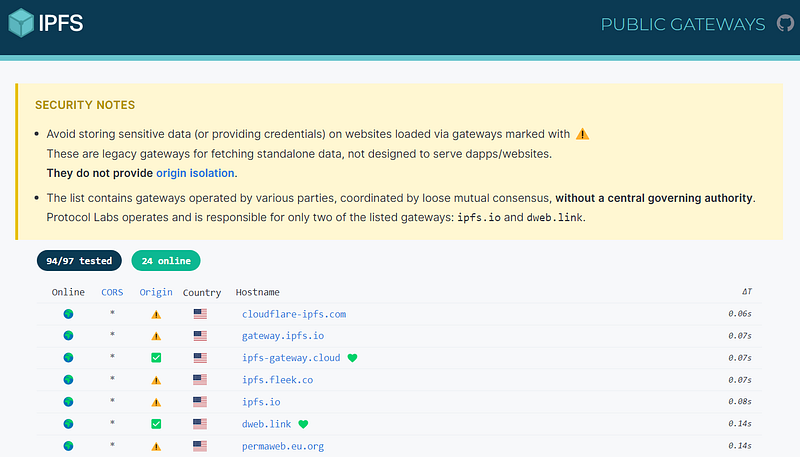Click 0.07s latency for ipfs.fleek.co

pos(740,379)
